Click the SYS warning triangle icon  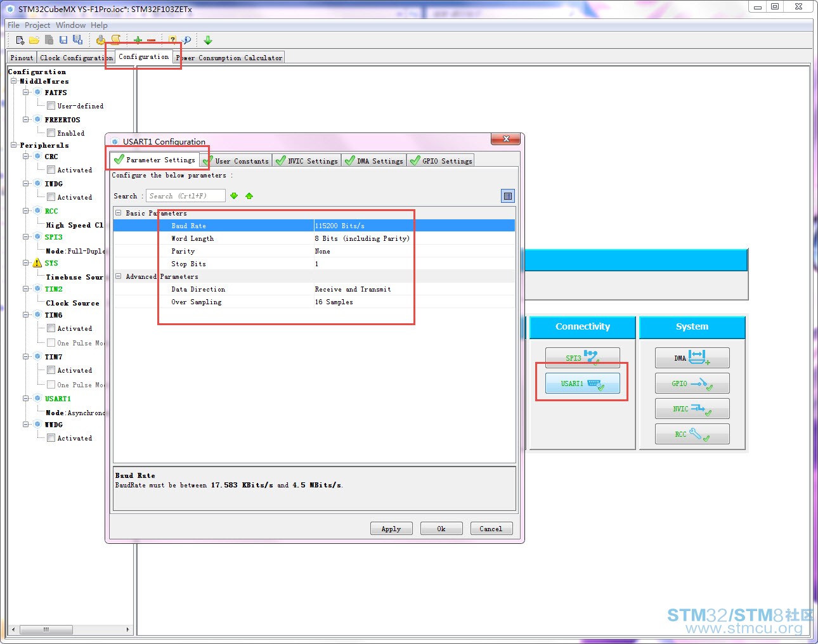click(x=37, y=262)
